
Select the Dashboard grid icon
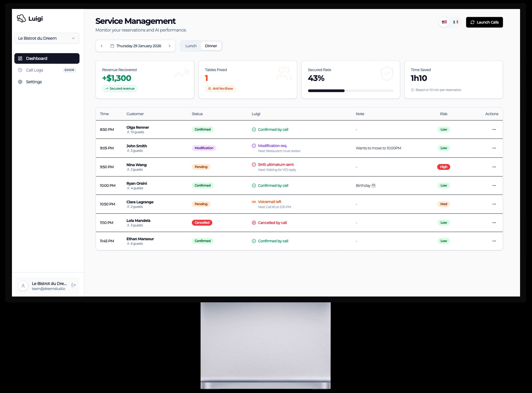click(x=20, y=58)
